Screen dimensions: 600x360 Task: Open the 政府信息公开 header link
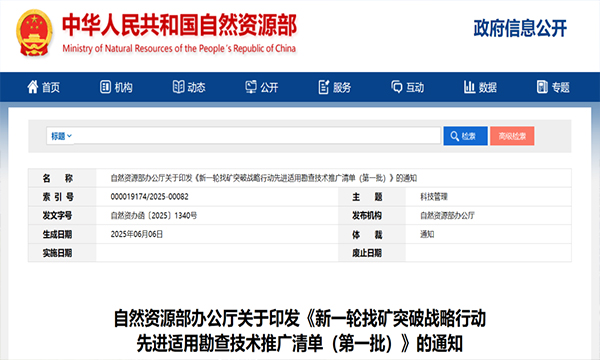click(x=520, y=29)
